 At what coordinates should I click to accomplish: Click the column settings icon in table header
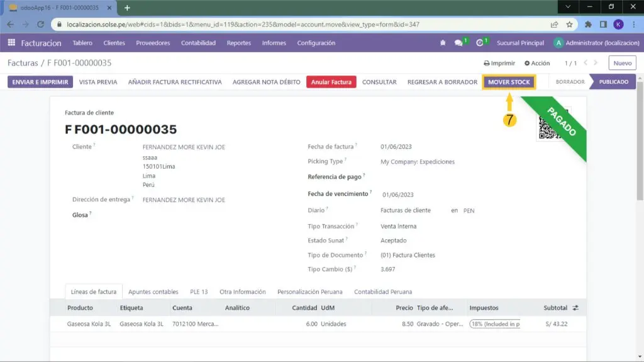pos(575,308)
